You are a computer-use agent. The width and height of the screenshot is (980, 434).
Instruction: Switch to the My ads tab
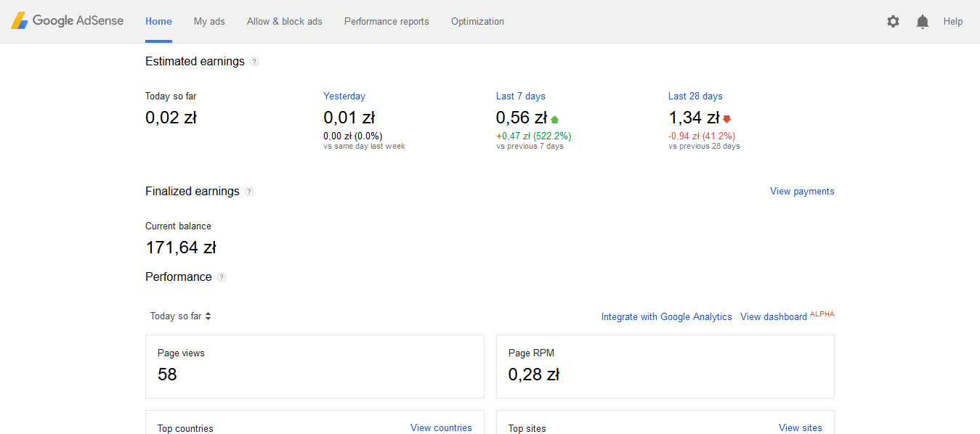[x=209, y=22]
